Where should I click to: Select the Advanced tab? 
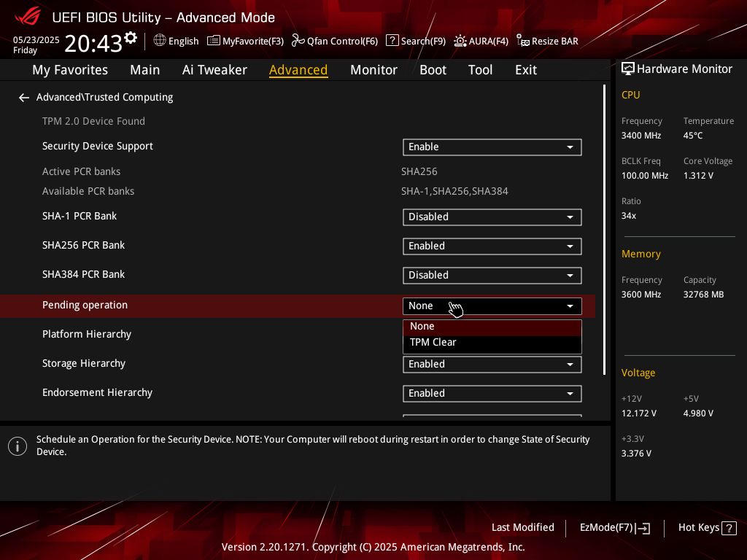298,70
